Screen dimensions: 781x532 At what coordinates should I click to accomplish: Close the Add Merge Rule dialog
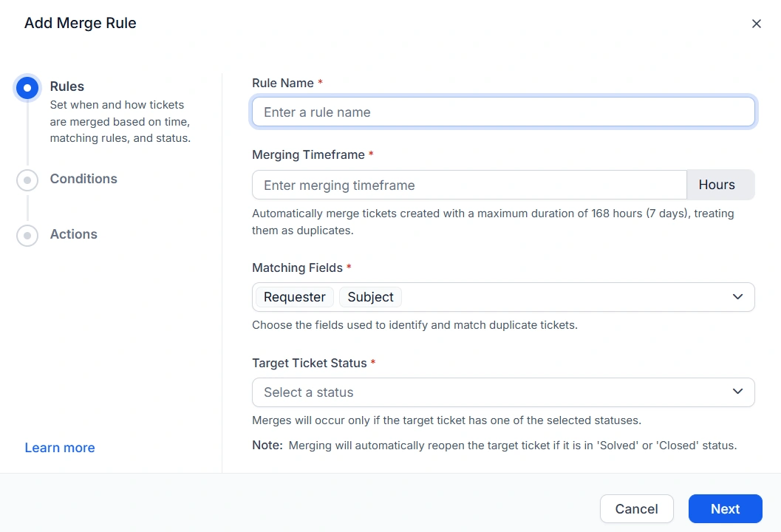click(x=756, y=24)
